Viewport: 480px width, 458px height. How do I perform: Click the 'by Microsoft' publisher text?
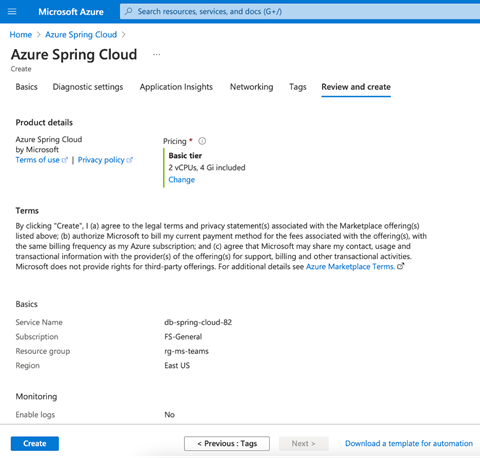coord(37,150)
